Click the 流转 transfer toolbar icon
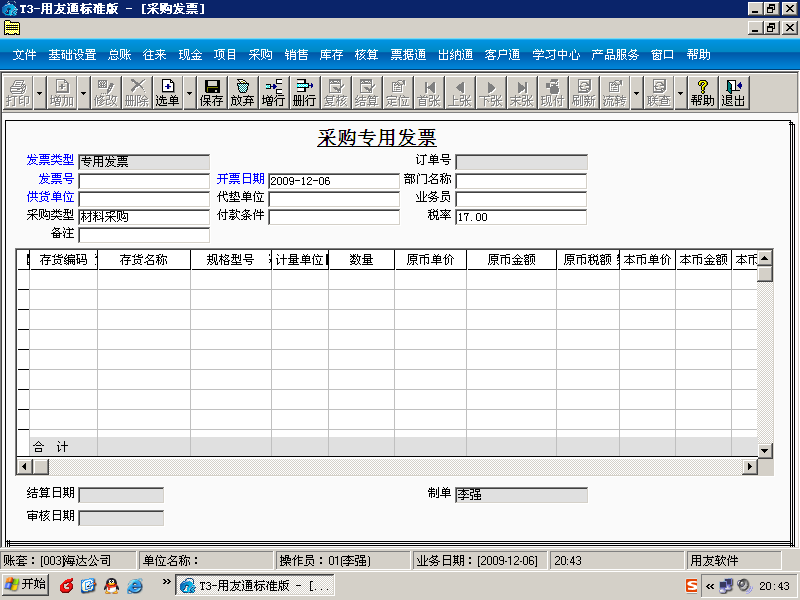 [x=615, y=92]
